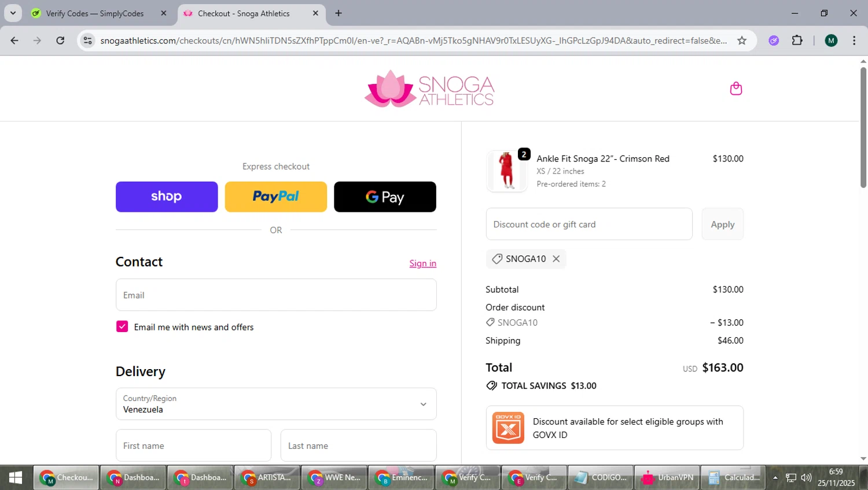
Task: Click the Sign in link
Action: pyautogui.click(x=423, y=263)
